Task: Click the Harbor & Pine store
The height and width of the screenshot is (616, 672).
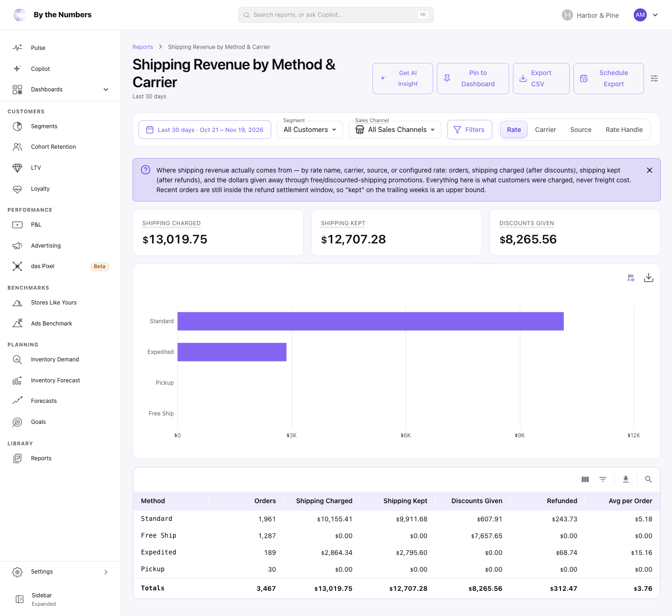Action: click(x=590, y=15)
